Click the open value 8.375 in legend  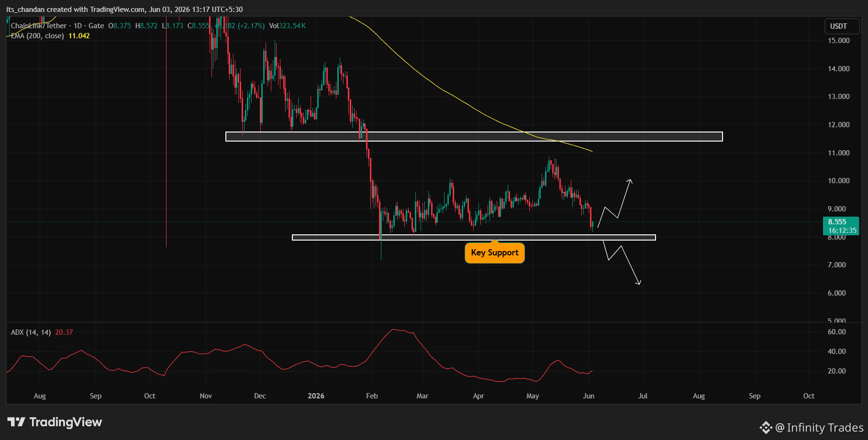(122, 26)
